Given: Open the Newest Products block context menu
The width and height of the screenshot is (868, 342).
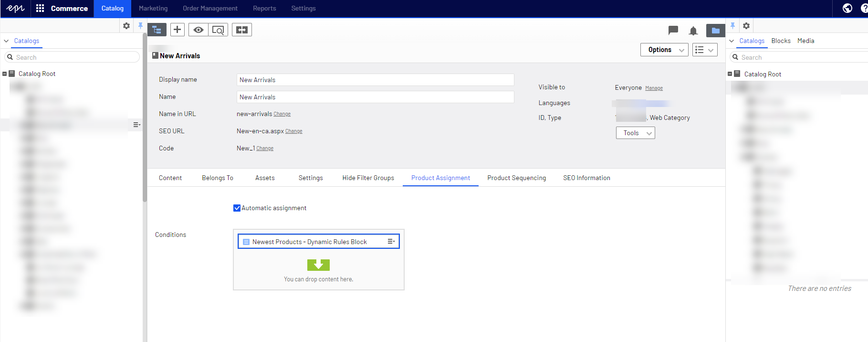Looking at the screenshot, I should pyautogui.click(x=391, y=242).
